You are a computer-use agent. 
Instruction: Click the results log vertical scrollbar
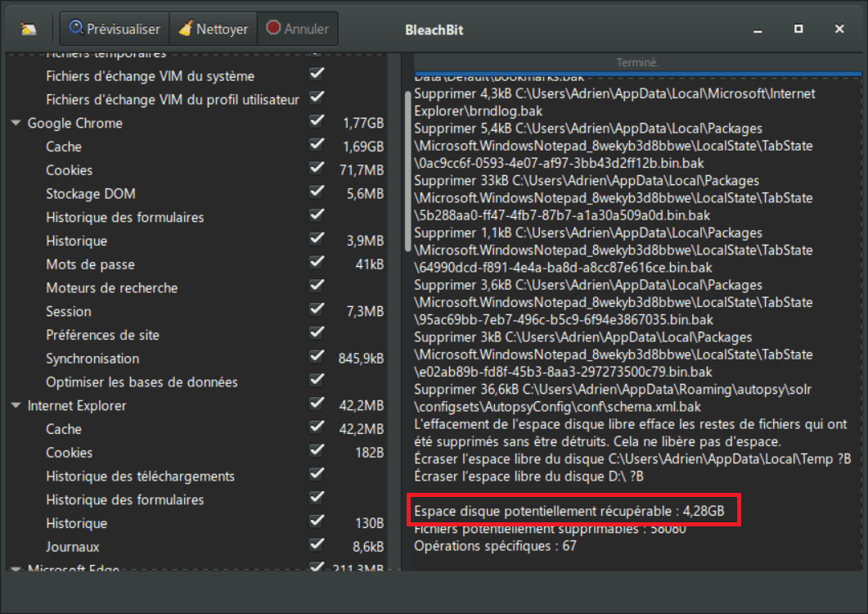click(x=408, y=171)
